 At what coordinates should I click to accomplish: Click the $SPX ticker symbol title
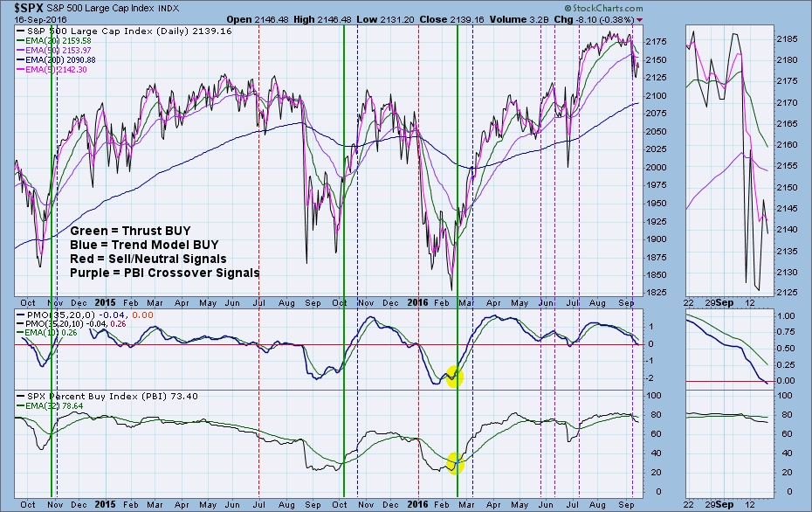[x=29, y=8]
